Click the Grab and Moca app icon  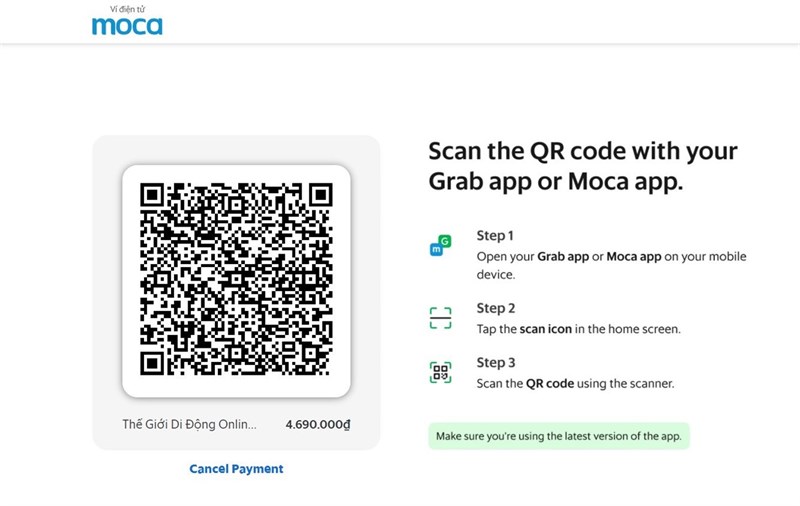click(440, 245)
